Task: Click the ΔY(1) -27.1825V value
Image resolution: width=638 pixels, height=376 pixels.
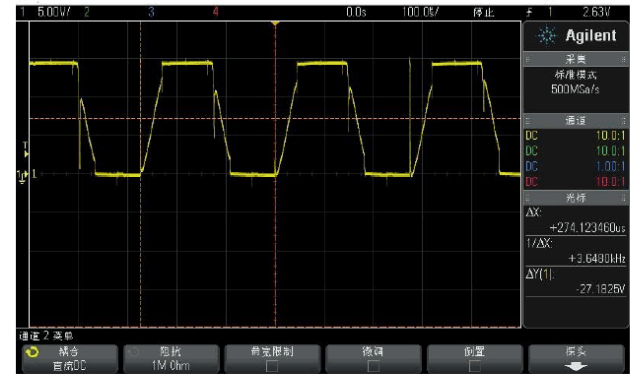Action: point(601,289)
